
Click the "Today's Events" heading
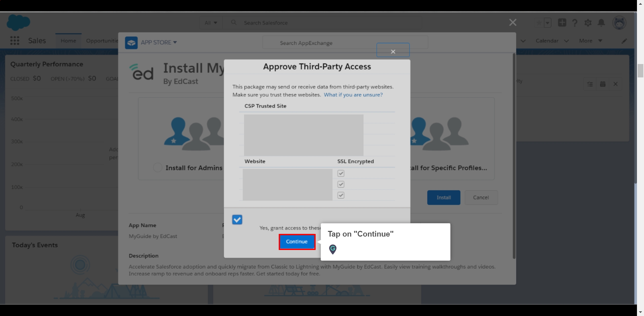[x=35, y=245]
